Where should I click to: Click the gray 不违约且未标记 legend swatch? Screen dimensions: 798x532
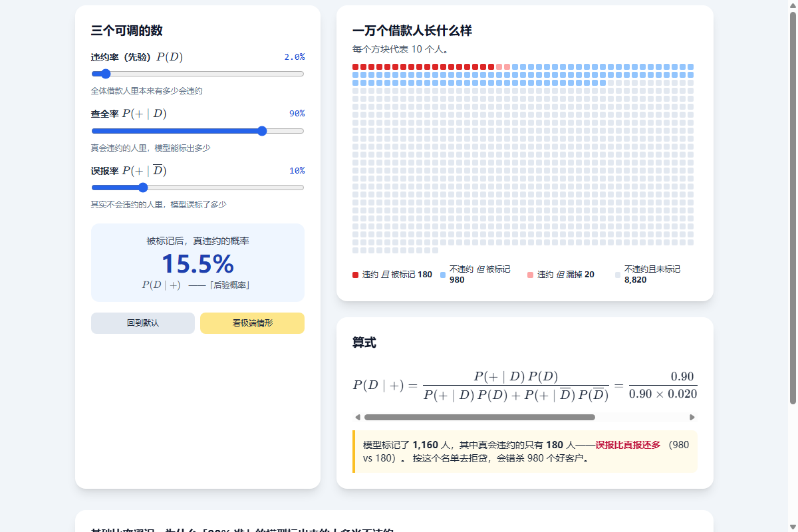pyautogui.click(x=618, y=275)
